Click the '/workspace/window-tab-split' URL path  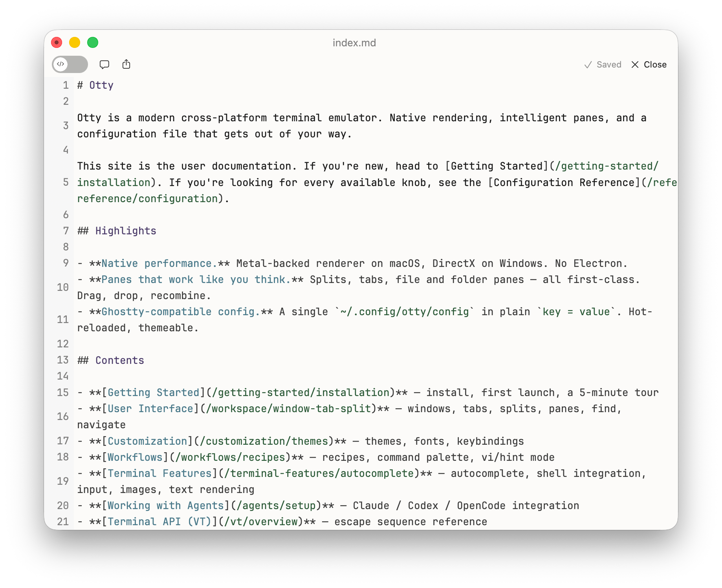(288, 409)
